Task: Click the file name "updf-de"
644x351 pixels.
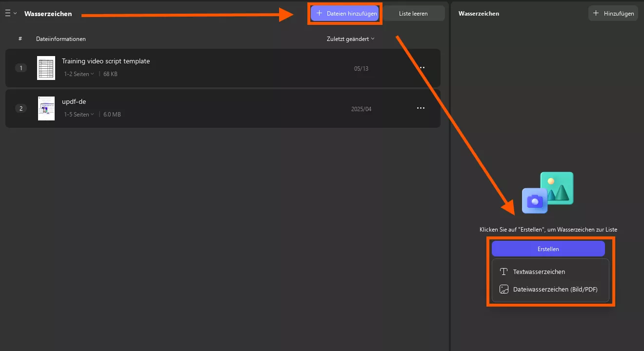Action: tap(74, 102)
